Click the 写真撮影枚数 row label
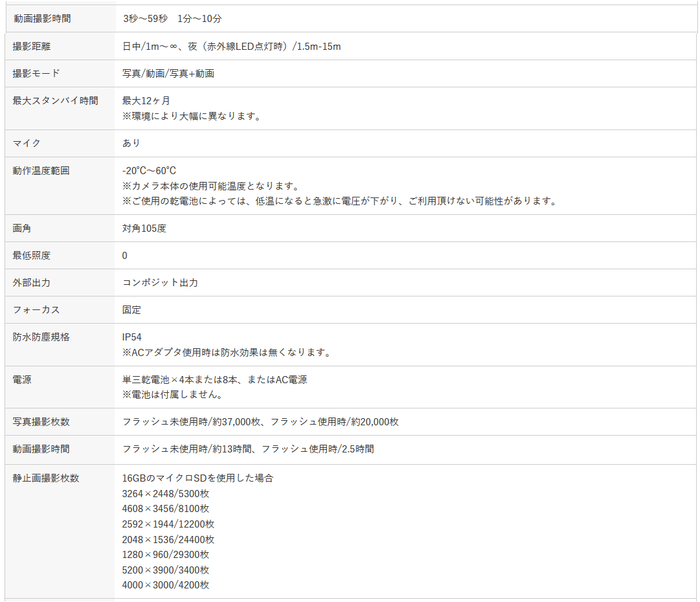Viewport: 700px width, 602px height. pyautogui.click(x=41, y=422)
